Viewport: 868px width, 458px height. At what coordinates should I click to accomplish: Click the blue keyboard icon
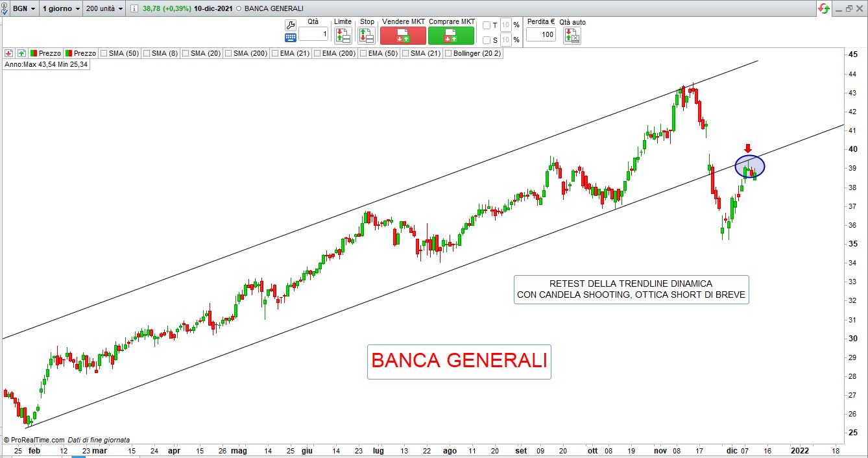pyautogui.click(x=291, y=38)
